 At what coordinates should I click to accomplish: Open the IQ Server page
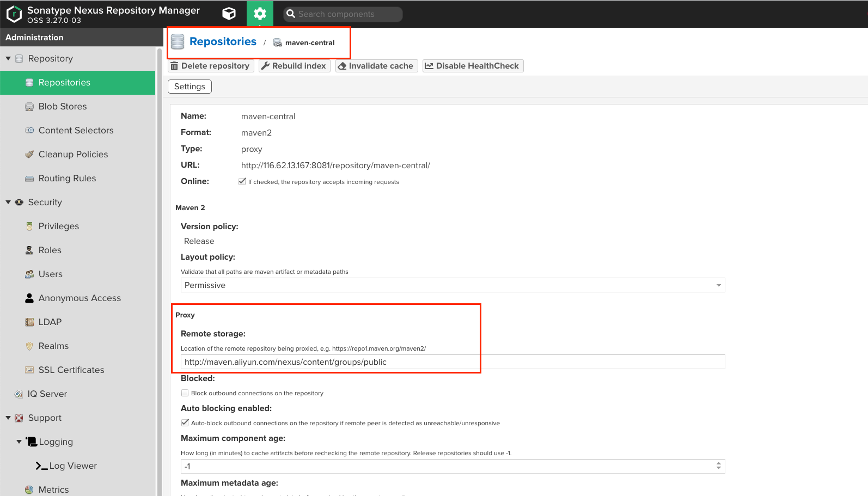[x=78, y=394]
